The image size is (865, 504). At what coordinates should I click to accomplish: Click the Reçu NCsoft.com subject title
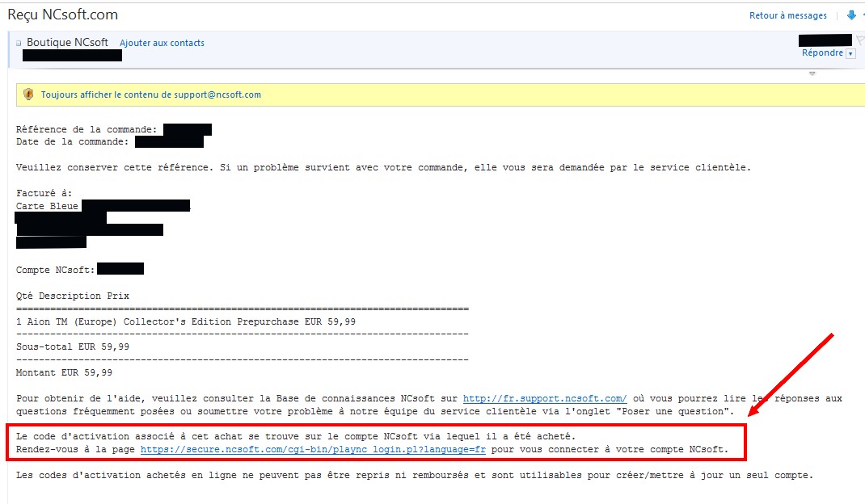pyautogui.click(x=62, y=15)
